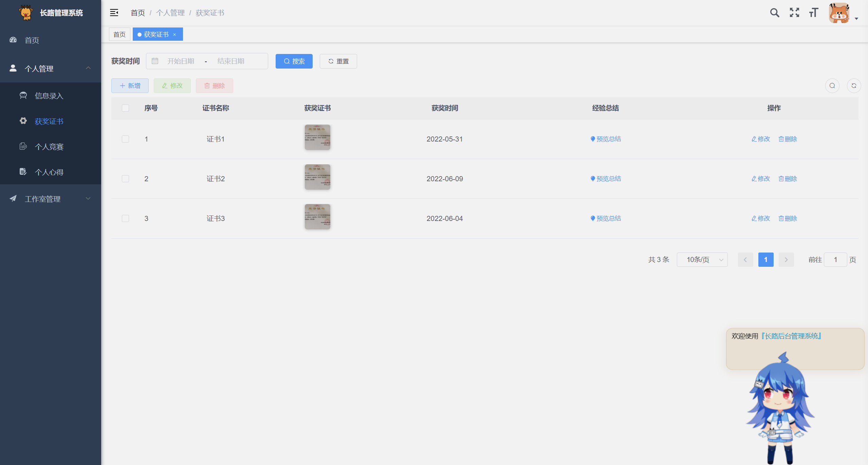Viewport: 868px width, 465px height.
Task: Click 预览总结 link for 证书1
Action: point(606,139)
